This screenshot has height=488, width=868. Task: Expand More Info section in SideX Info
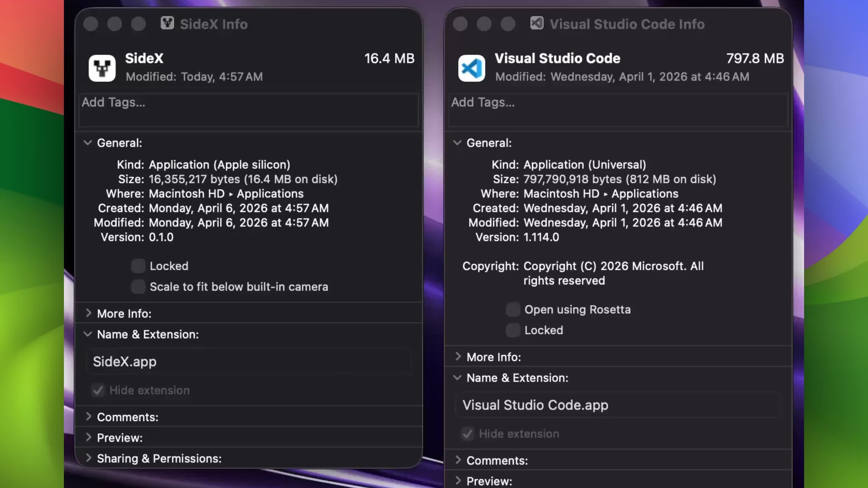(x=88, y=313)
